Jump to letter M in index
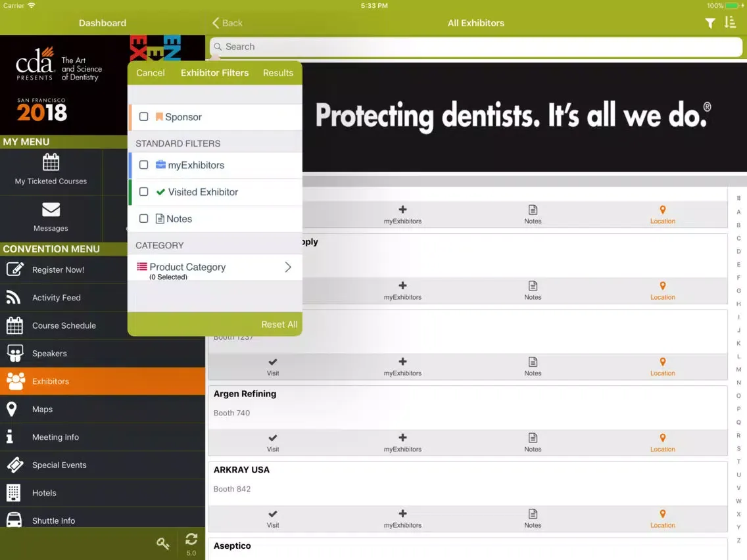This screenshot has height=560, width=747. 738,369
